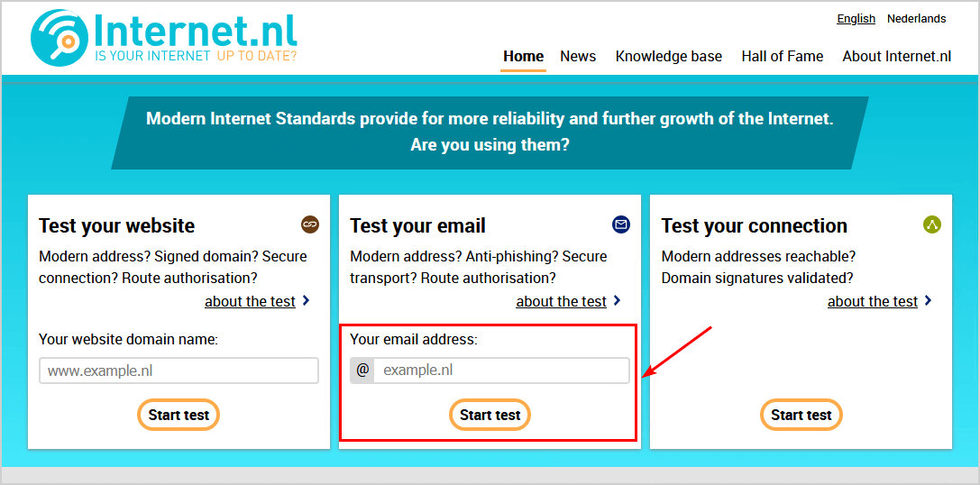Start the email test
The width and height of the screenshot is (980, 485).
pos(490,415)
